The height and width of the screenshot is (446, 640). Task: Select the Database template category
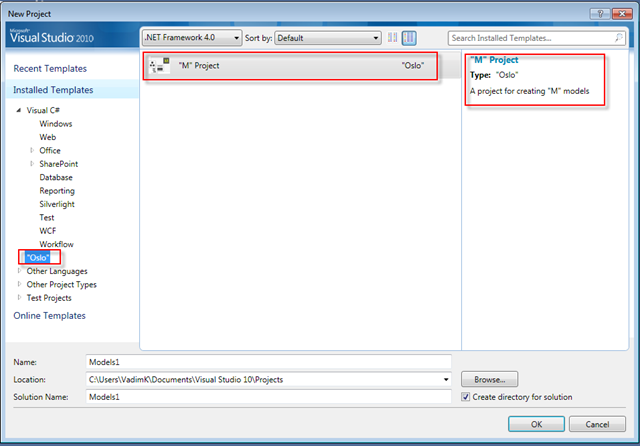pos(56,178)
